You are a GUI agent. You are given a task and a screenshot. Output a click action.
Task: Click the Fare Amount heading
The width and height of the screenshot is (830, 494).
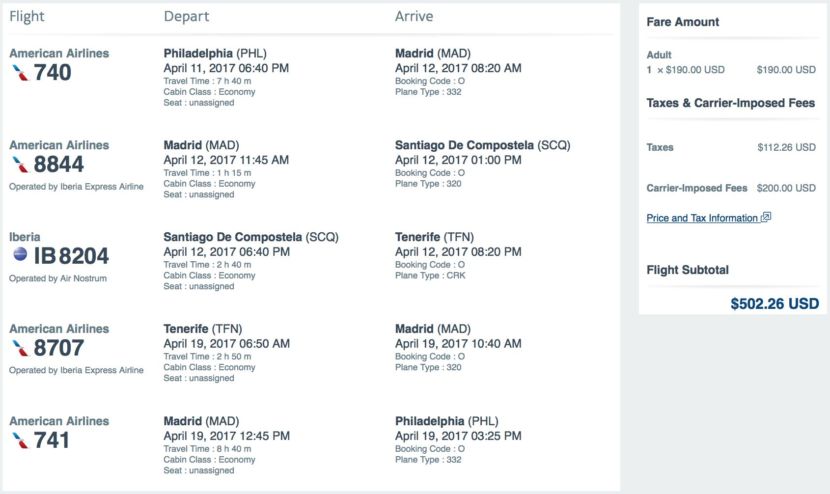[x=683, y=22]
